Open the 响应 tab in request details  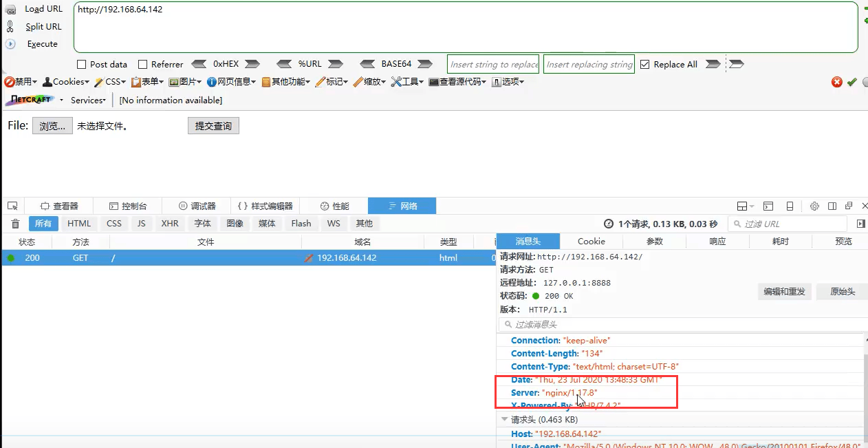click(x=717, y=242)
